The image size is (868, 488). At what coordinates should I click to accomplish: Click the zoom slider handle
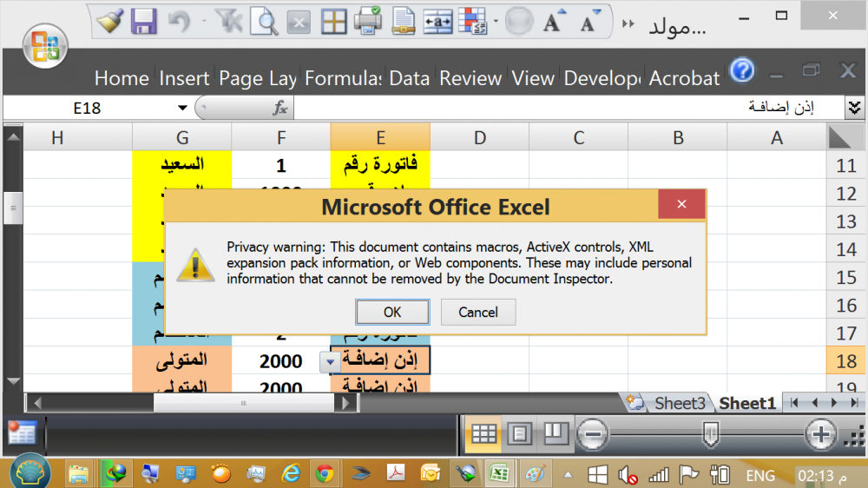(710, 433)
